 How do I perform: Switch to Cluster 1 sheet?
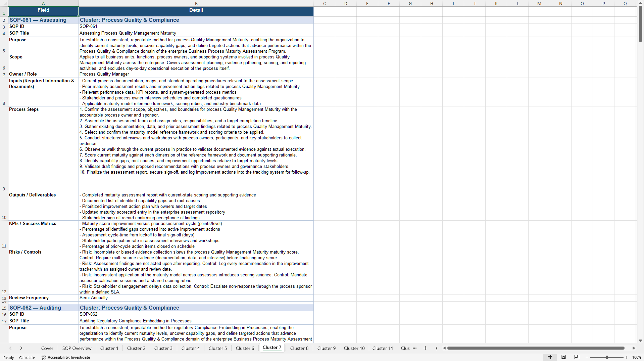(109, 348)
